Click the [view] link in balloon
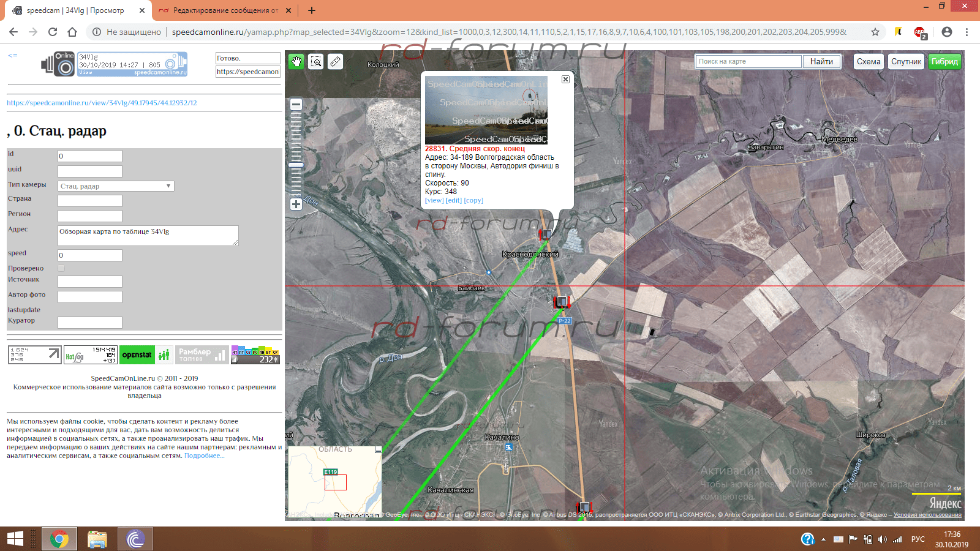 click(434, 200)
